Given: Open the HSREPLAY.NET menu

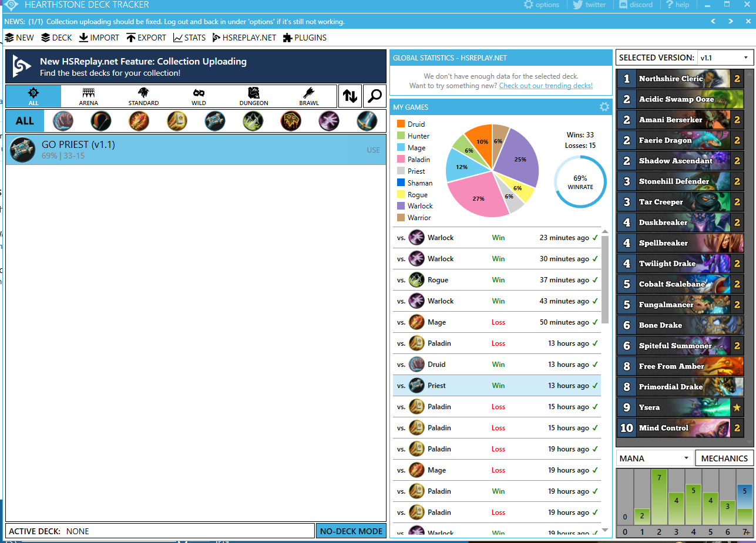Looking at the screenshot, I should coord(244,38).
